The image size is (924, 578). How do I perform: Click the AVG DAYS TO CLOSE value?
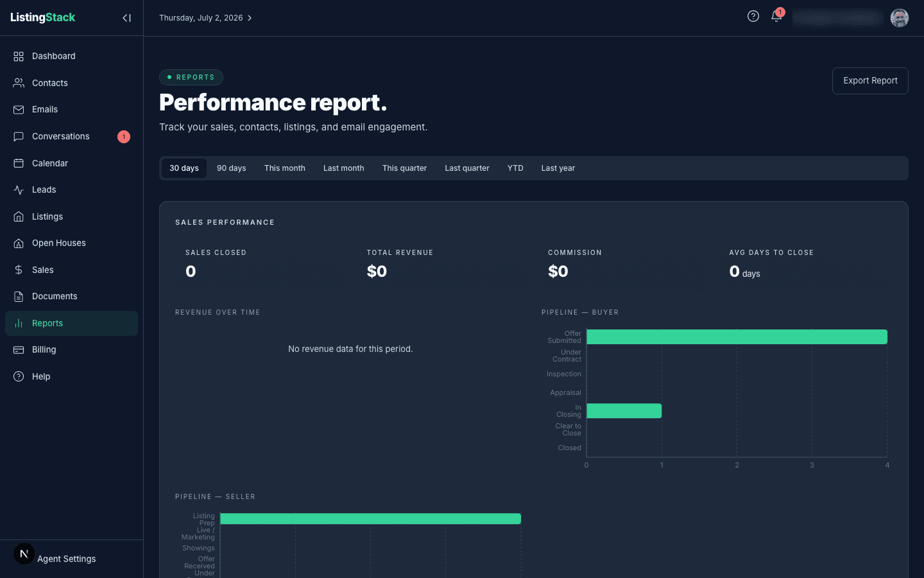point(744,272)
